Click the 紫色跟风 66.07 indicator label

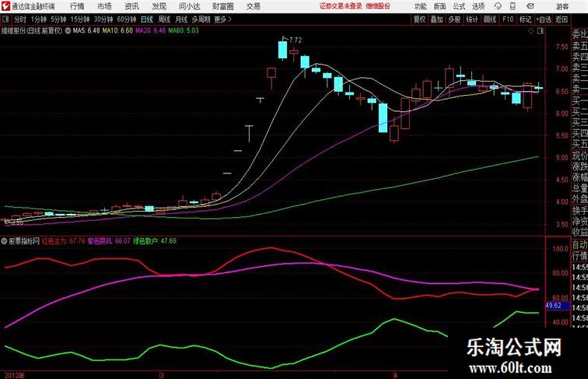(109, 241)
